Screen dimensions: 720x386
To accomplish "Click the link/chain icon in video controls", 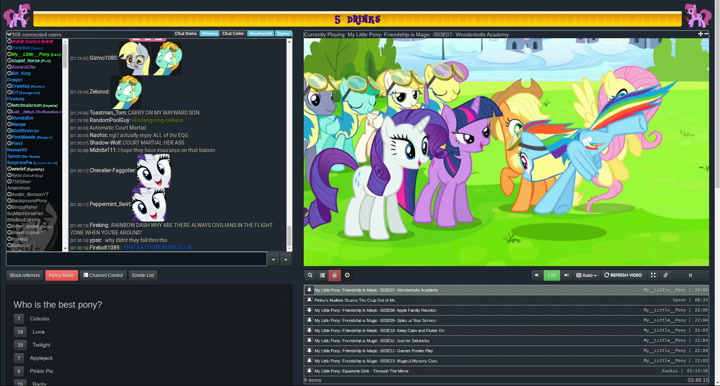I will point(665,275).
